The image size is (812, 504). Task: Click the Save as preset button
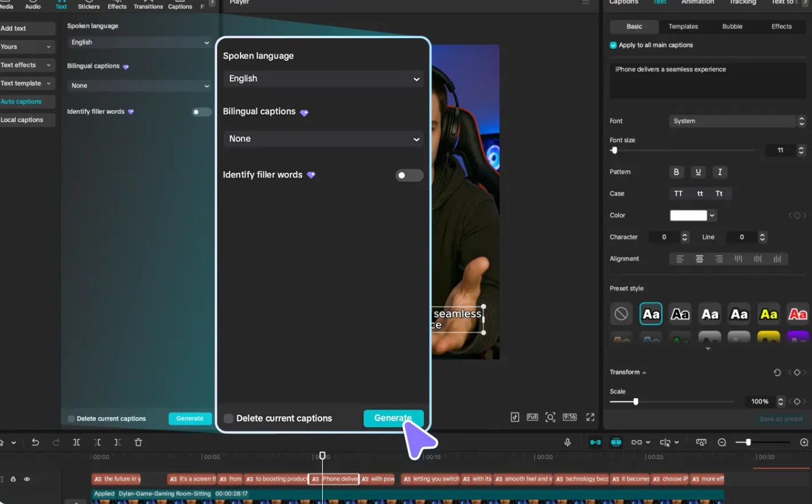coord(781,419)
